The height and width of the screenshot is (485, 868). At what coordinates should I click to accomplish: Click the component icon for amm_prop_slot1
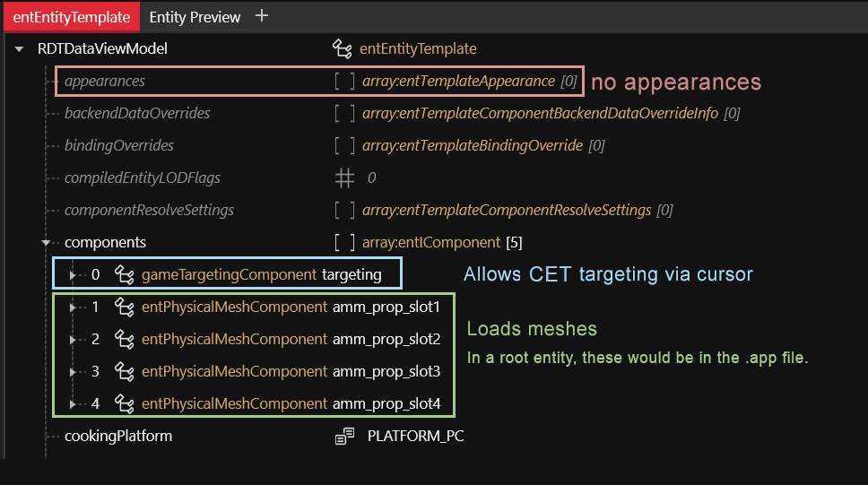pos(125,307)
